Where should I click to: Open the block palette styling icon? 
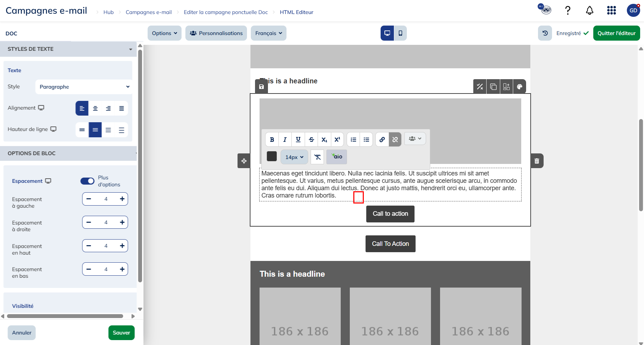[x=519, y=87]
